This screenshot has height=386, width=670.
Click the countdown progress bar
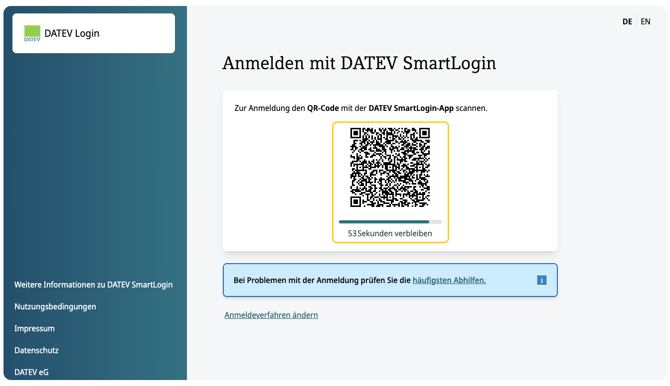click(x=390, y=222)
